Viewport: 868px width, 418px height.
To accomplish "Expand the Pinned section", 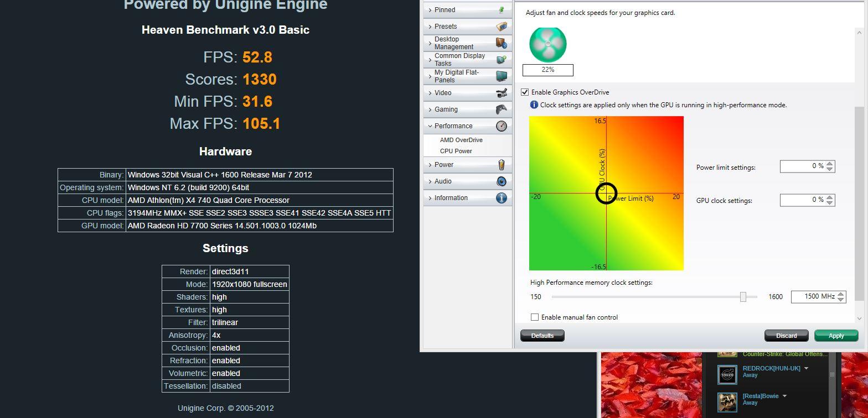I will point(430,10).
